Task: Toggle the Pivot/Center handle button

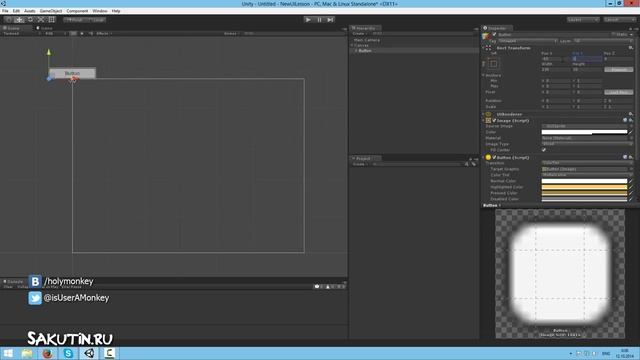Action: [x=74, y=20]
